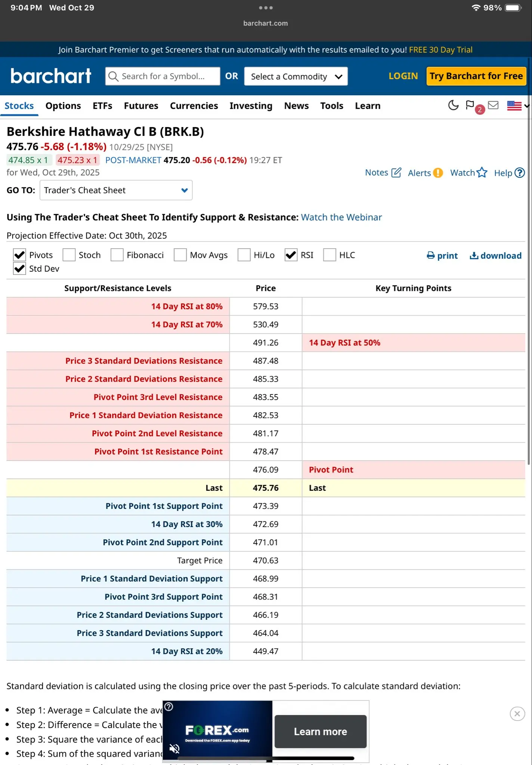Click the 475.23 x 1 ask quote
Screen dimensions: 532x765
tap(77, 160)
